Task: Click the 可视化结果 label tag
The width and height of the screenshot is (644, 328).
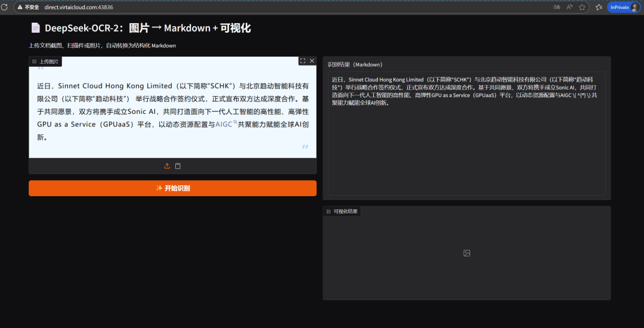Action: tap(342, 212)
